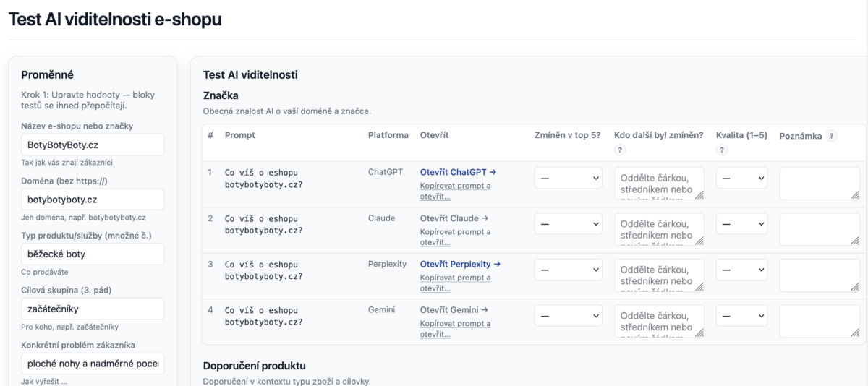The width and height of the screenshot is (868, 386).
Task: Click the Poznámka textarea in Perplexity row
Action: click(x=820, y=275)
